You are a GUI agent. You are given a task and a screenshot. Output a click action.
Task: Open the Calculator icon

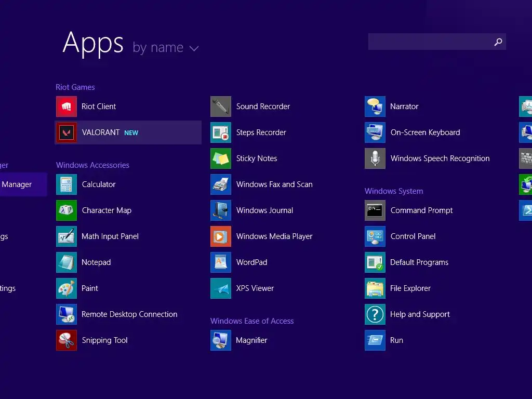[x=66, y=184]
